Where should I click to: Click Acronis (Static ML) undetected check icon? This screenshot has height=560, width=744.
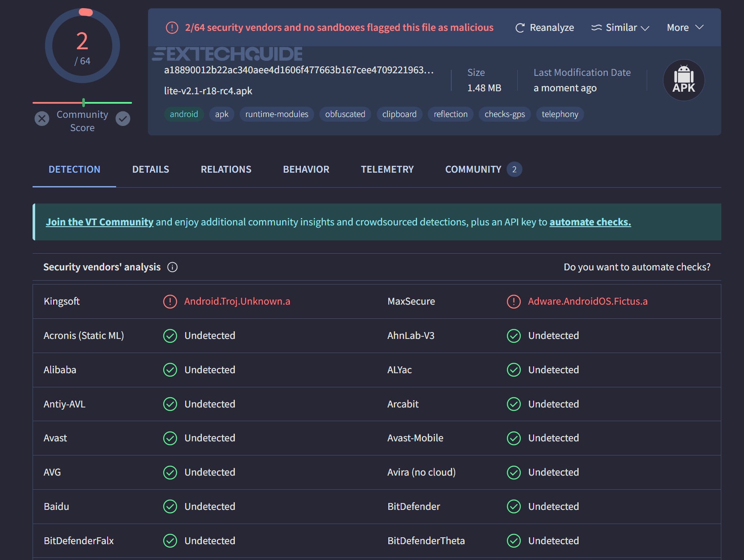tap(170, 336)
